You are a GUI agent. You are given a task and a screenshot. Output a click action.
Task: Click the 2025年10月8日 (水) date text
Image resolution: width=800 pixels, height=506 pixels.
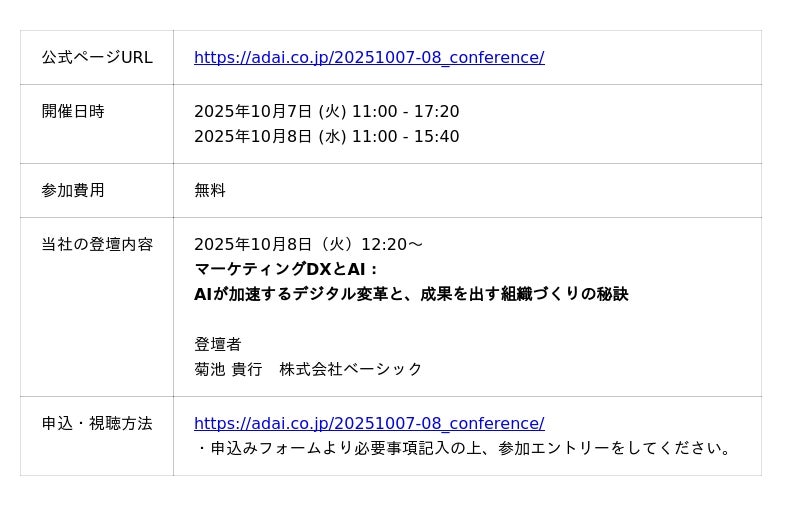point(269,137)
